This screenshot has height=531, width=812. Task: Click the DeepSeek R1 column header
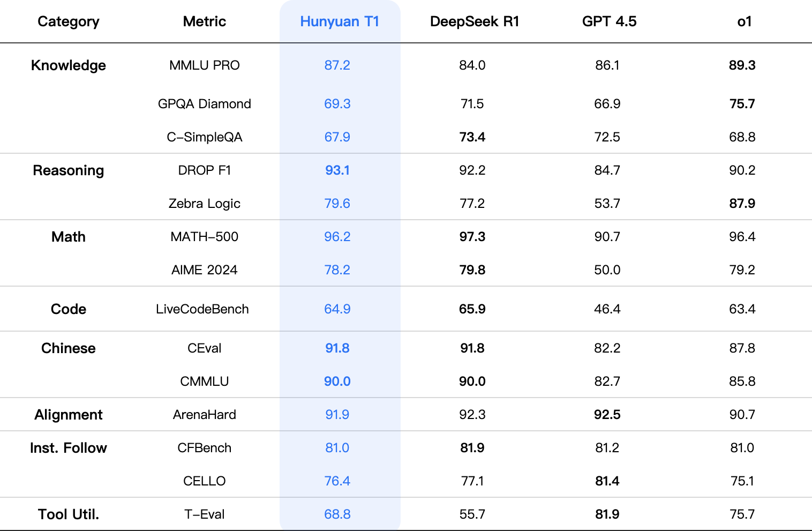point(475,21)
